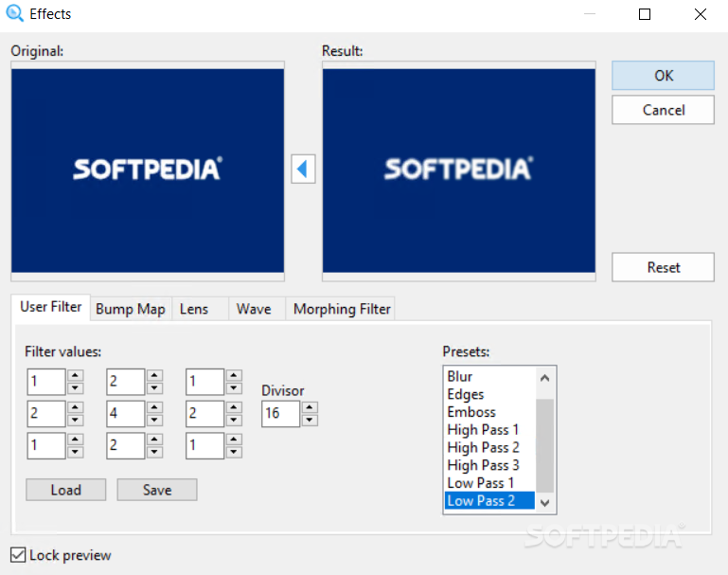Decrement the bottom-right filter value

tap(234, 453)
